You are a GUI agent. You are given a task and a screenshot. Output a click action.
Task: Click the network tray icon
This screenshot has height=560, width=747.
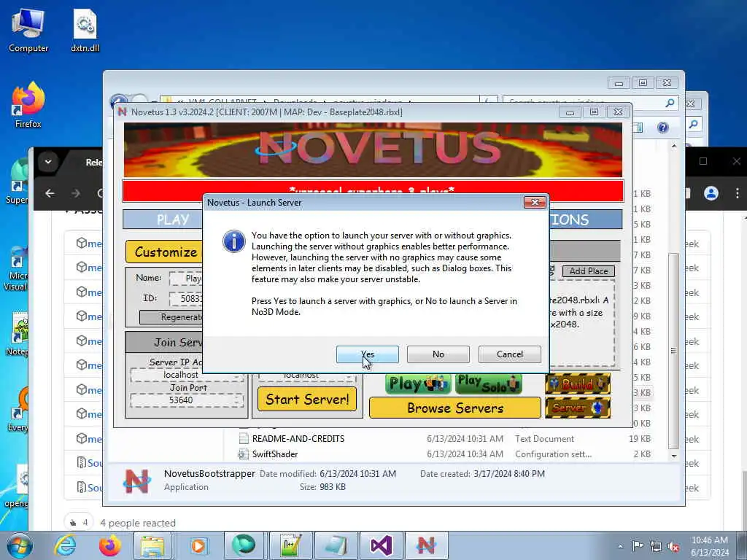click(656, 547)
